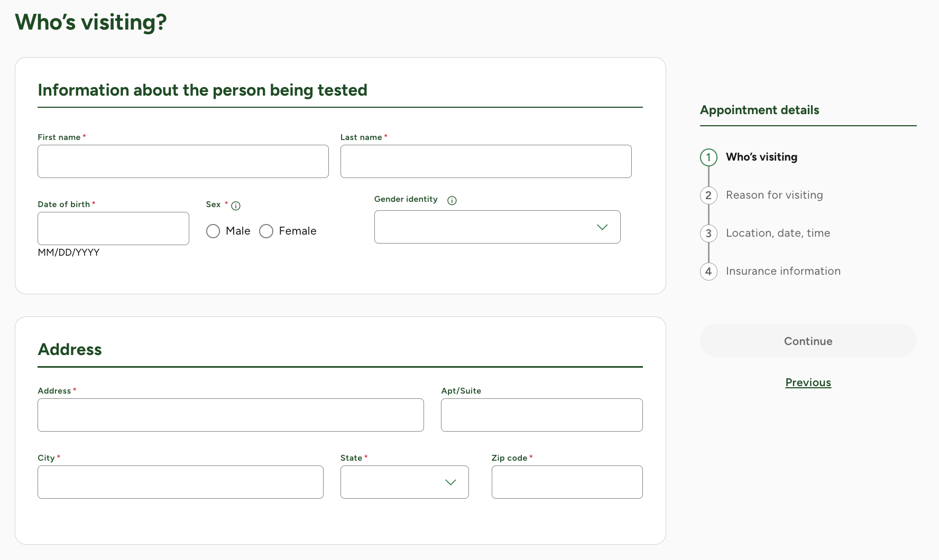Click the Apt/Suite input box
Image resolution: width=939 pixels, height=560 pixels.
pos(541,415)
